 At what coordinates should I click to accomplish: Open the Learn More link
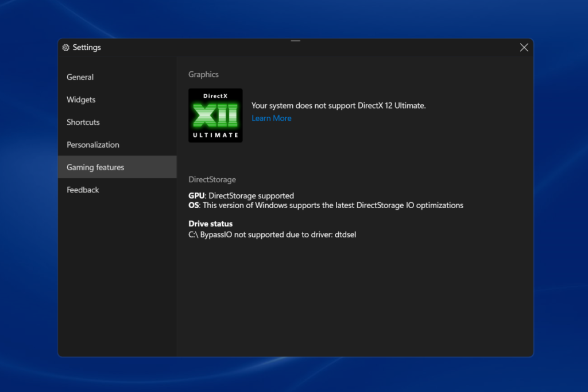[271, 118]
